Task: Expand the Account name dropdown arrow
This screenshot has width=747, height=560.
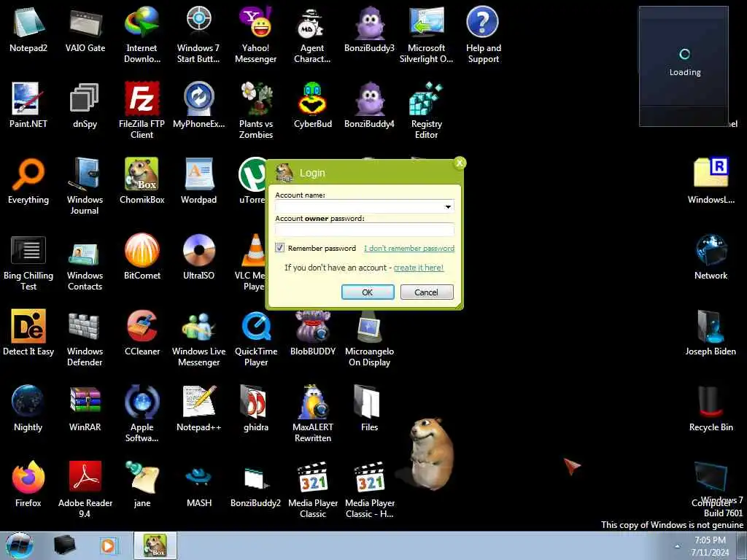Action: [x=448, y=206]
